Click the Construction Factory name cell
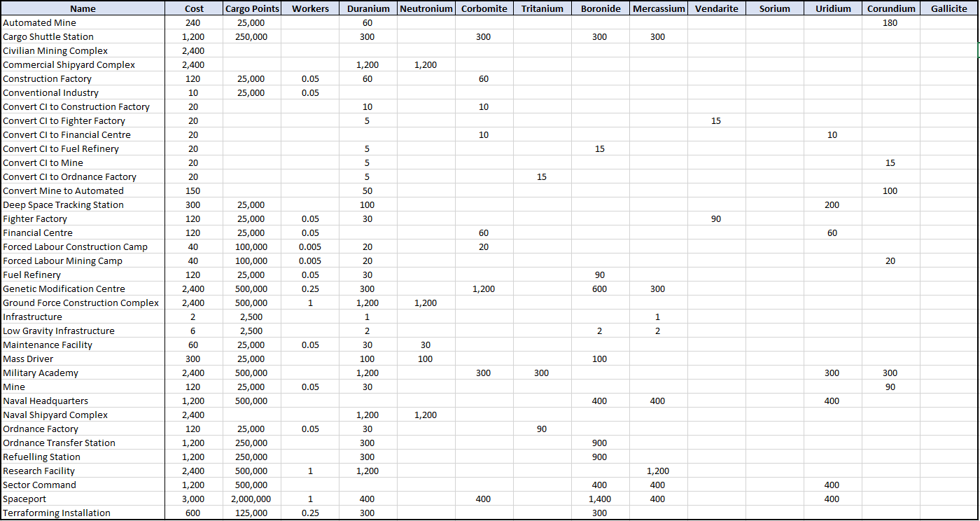 pyautogui.click(x=83, y=78)
